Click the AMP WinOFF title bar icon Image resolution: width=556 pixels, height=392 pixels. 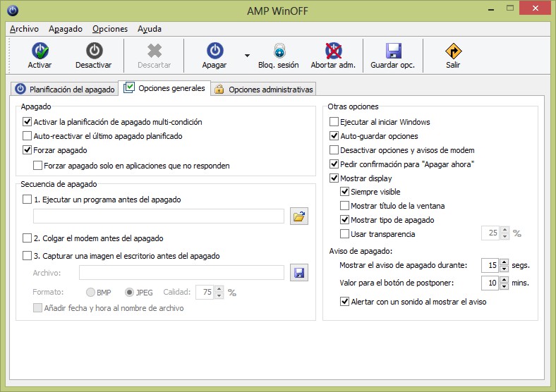point(13,11)
